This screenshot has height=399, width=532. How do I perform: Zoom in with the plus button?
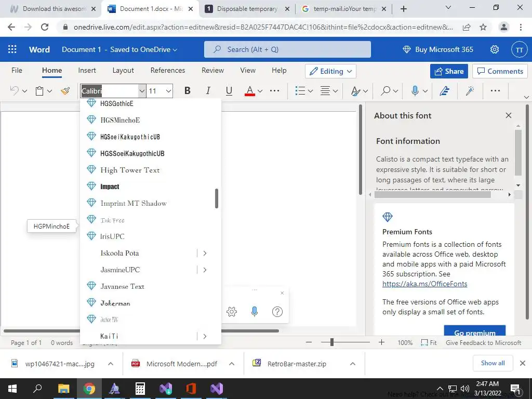382,342
